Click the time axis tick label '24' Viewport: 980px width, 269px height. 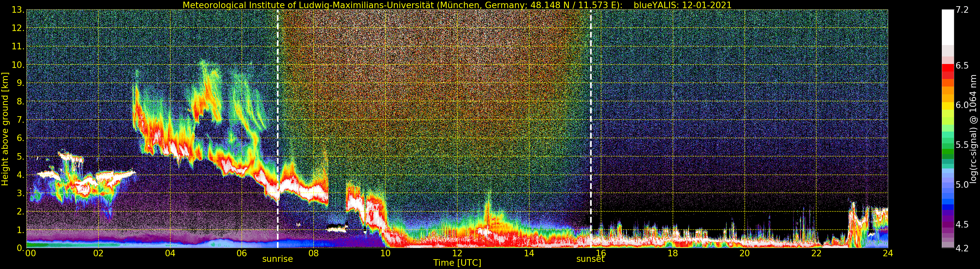point(888,253)
